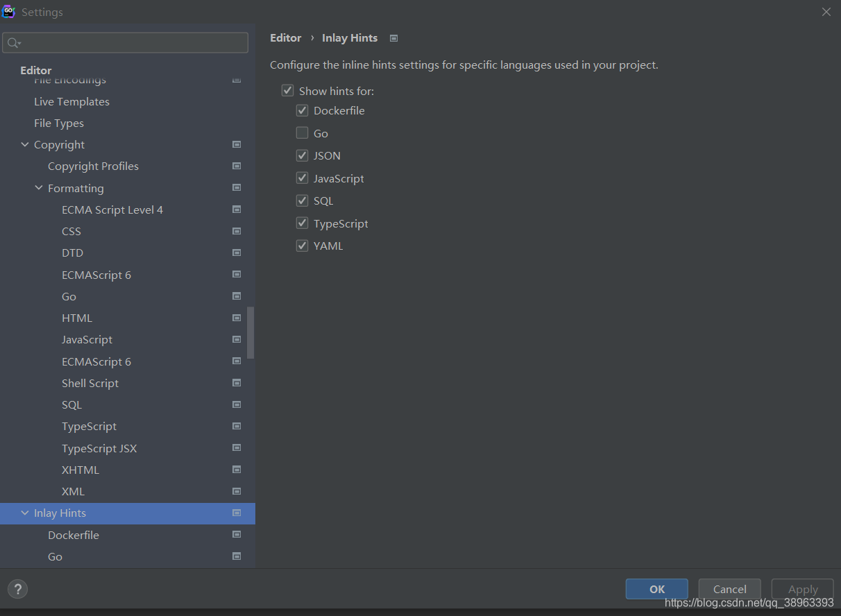Select Shell Script under Formatting
Screen dimensions: 841x616
pos(90,383)
